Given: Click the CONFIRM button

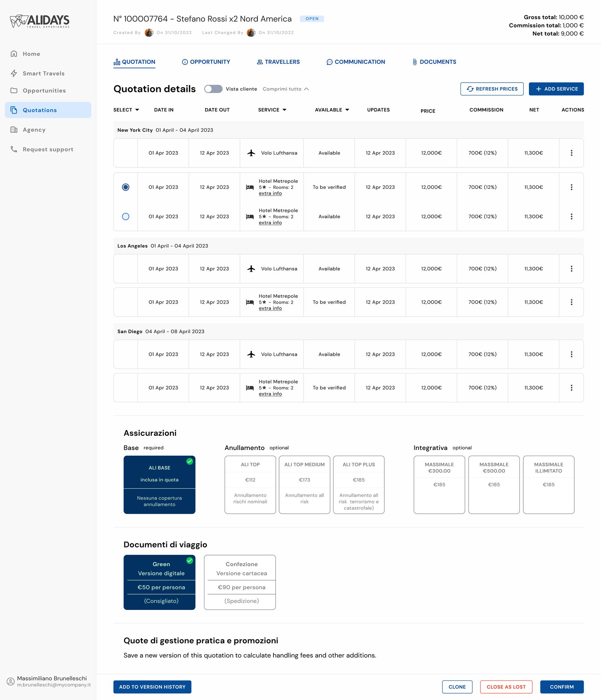Looking at the screenshot, I should [x=562, y=687].
